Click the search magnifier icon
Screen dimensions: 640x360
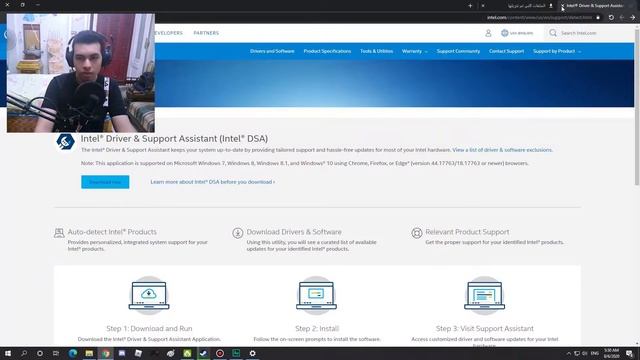pyautogui.click(x=553, y=33)
